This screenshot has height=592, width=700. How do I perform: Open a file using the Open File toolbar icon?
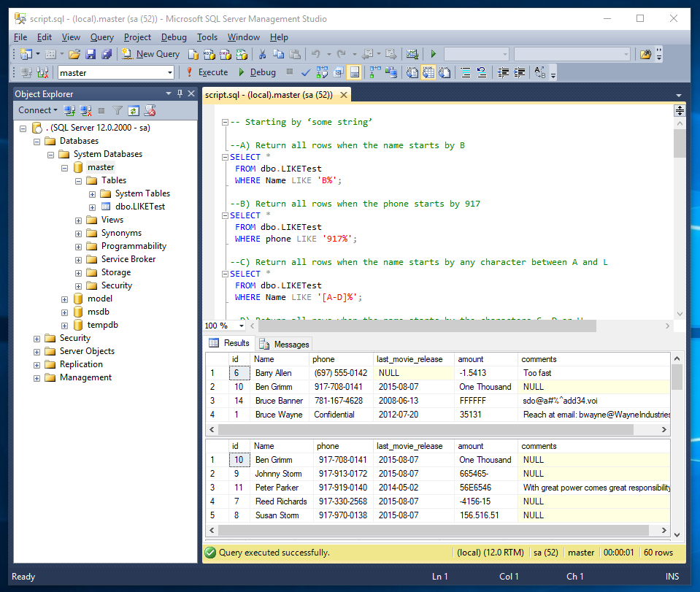click(x=76, y=53)
